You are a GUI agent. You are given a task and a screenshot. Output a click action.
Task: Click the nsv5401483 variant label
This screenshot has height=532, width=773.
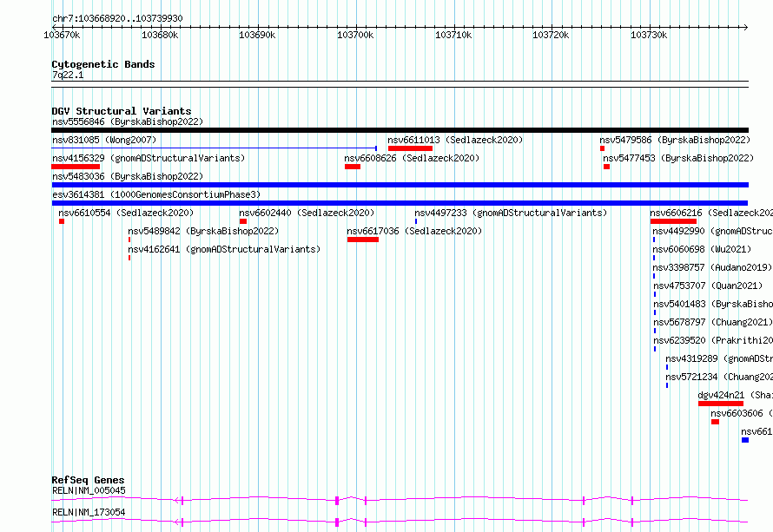[713, 304]
